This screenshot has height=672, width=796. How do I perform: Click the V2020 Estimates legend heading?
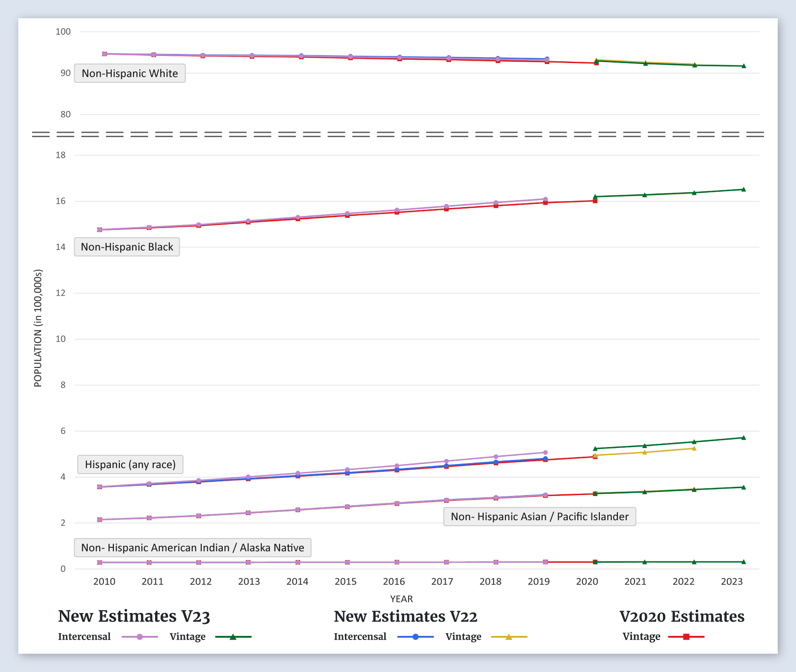682,616
